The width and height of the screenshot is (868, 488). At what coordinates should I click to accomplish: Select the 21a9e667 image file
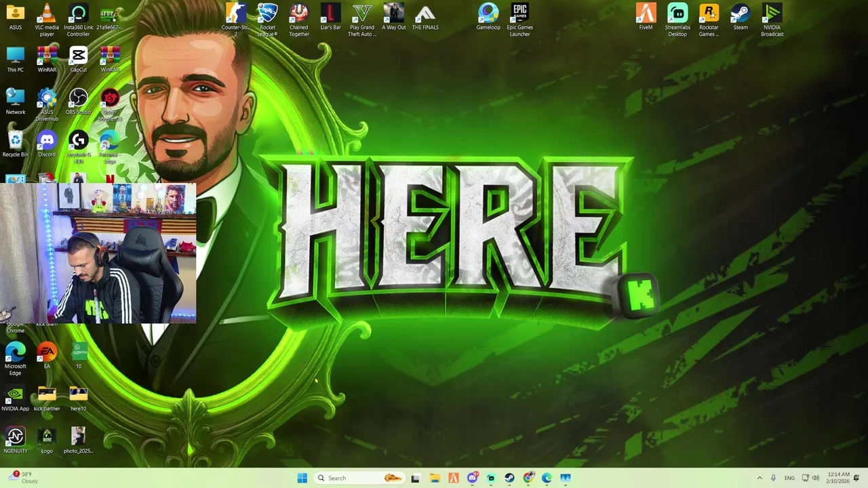click(x=110, y=17)
